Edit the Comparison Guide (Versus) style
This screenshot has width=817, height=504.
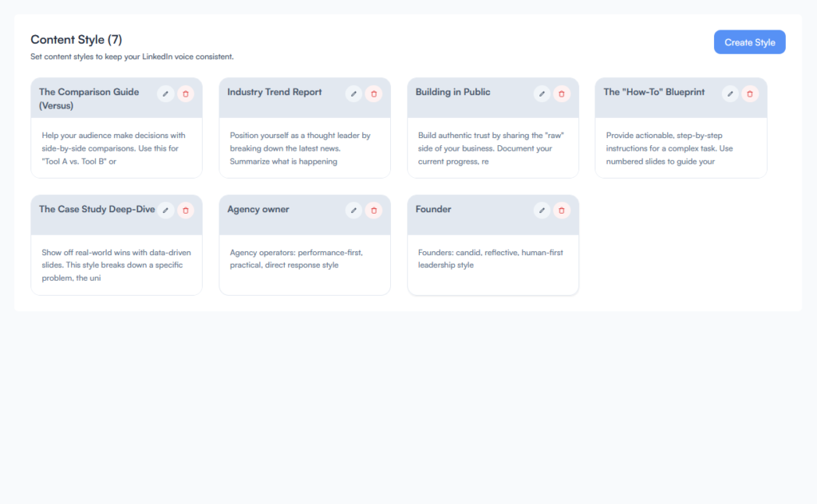pyautogui.click(x=165, y=93)
